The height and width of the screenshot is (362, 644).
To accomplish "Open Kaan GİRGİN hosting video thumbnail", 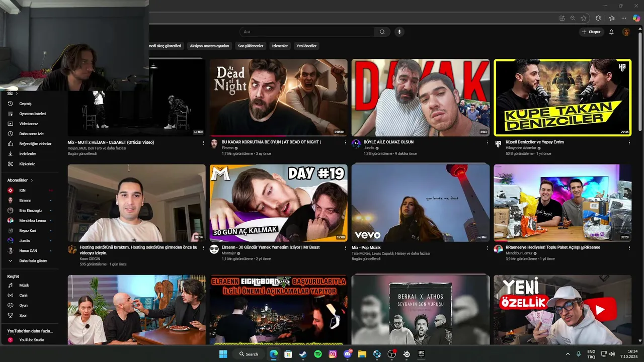I will tap(136, 203).
